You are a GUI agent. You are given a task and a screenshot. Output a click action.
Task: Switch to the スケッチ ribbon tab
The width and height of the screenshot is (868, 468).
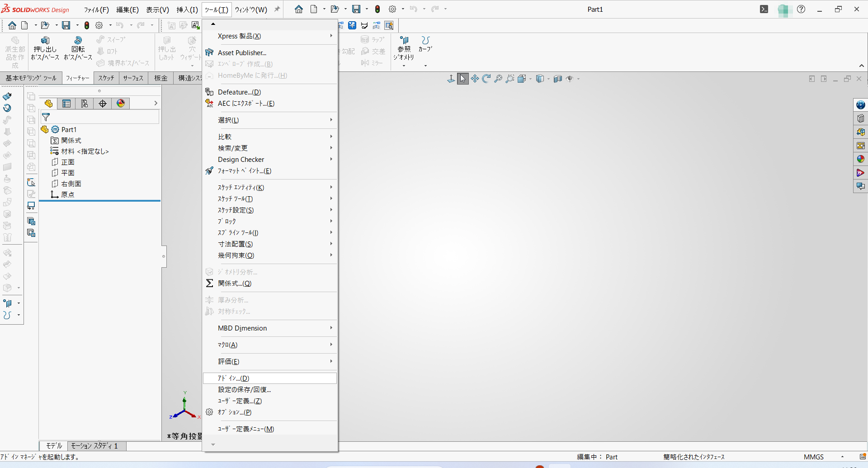pos(106,78)
